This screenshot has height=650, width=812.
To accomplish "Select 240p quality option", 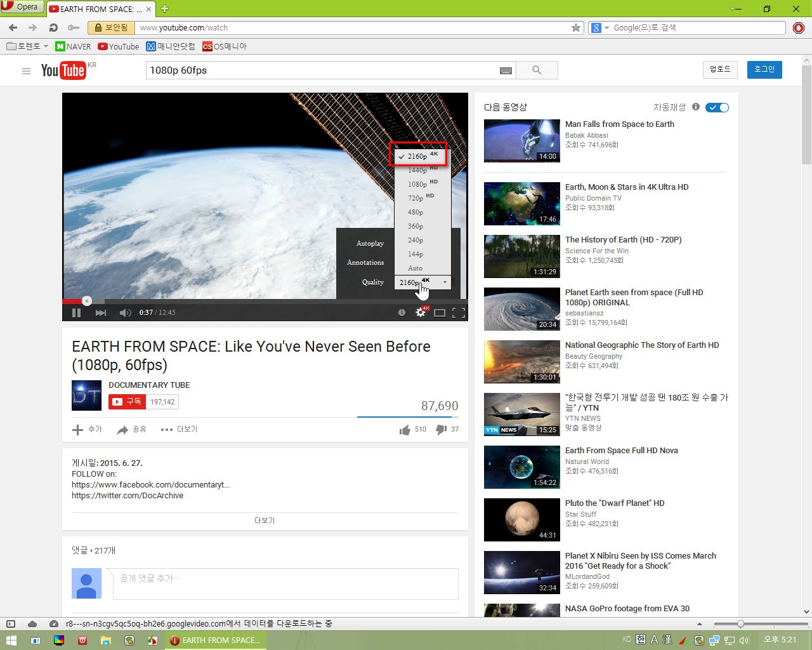I will click(x=422, y=240).
